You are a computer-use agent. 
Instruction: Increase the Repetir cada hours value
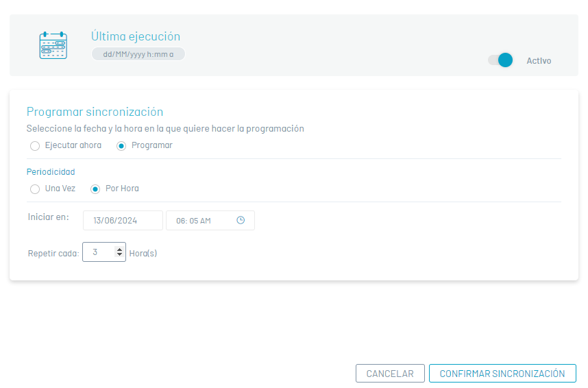119,250
